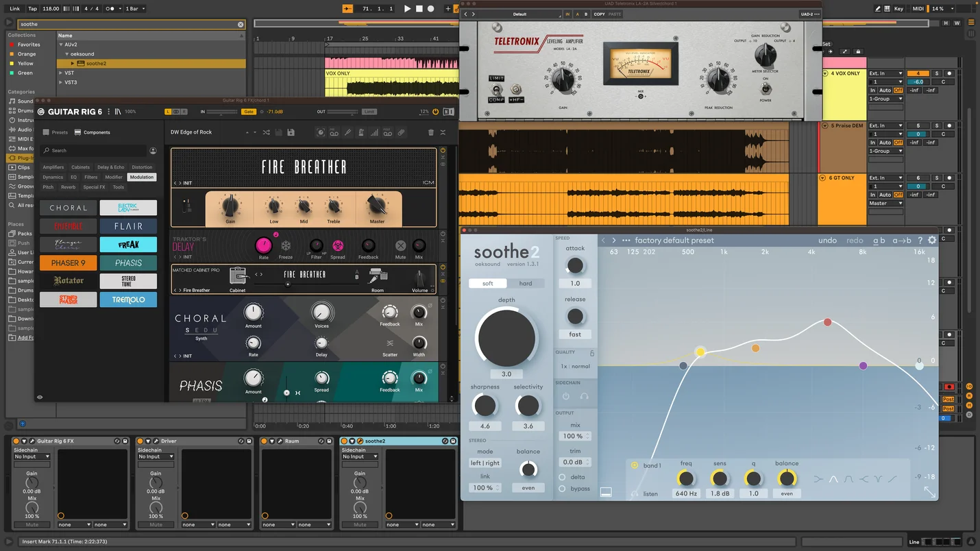The width and height of the screenshot is (980, 551).
Task: Add the TREMOLO component
Action: [128, 299]
